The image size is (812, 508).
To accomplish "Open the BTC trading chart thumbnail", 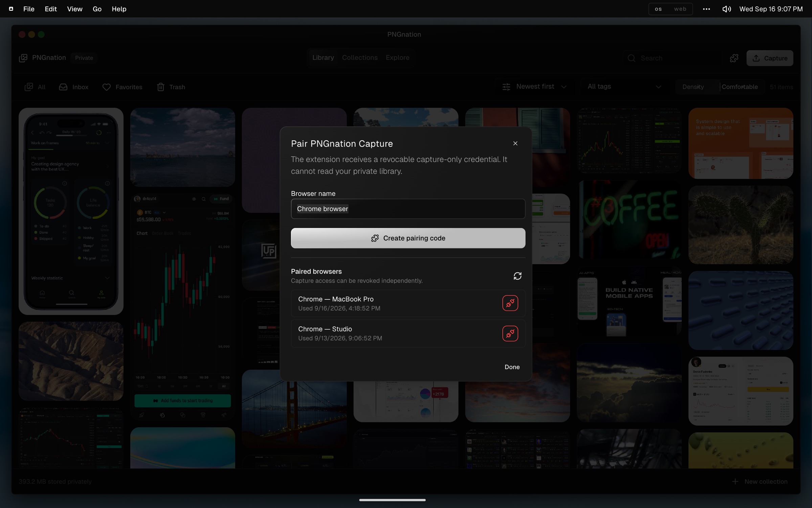I will point(183,307).
